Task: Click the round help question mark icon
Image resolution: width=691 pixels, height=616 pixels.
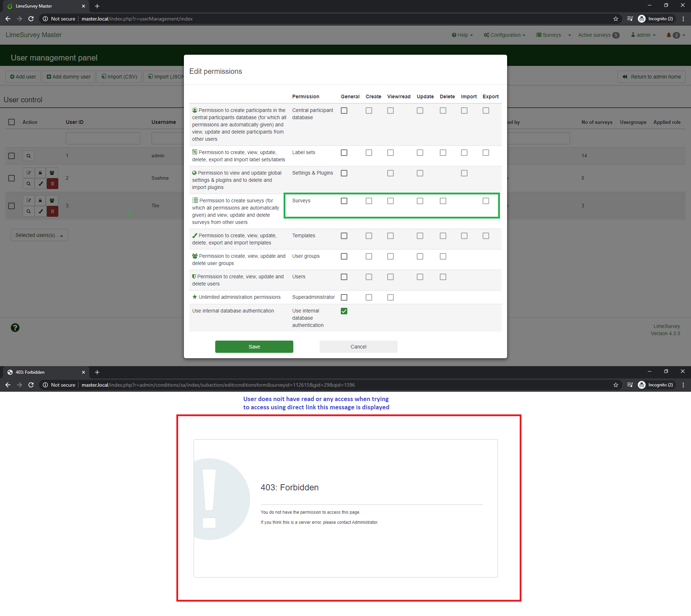Action: pos(15,328)
